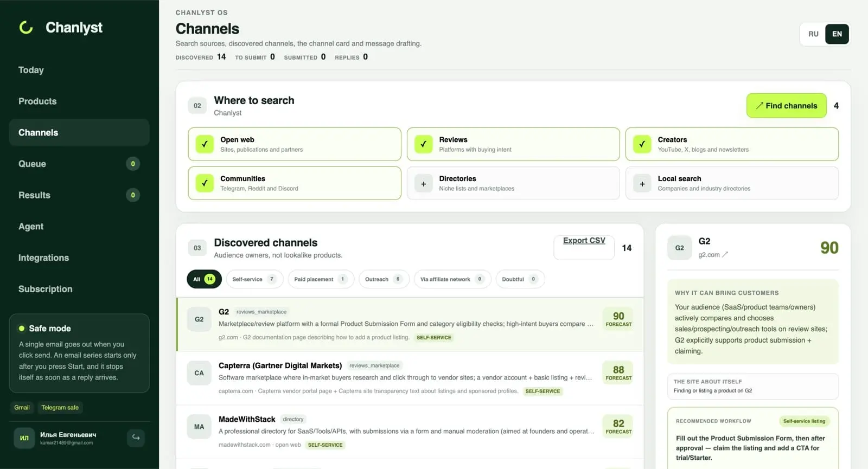This screenshot has height=469, width=868.
Task: Click 'Finding or listing a product on G2'
Action: tap(713, 390)
